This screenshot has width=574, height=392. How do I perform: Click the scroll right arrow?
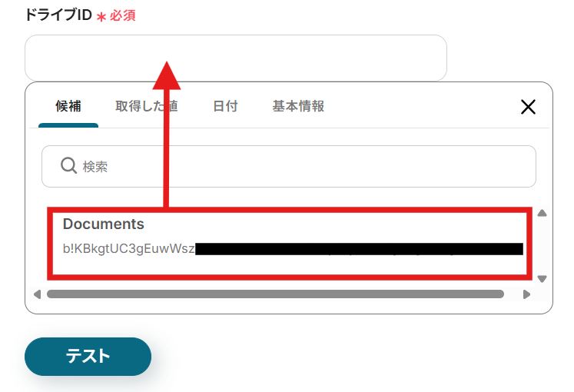pyautogui.click(x=526, y=294)
